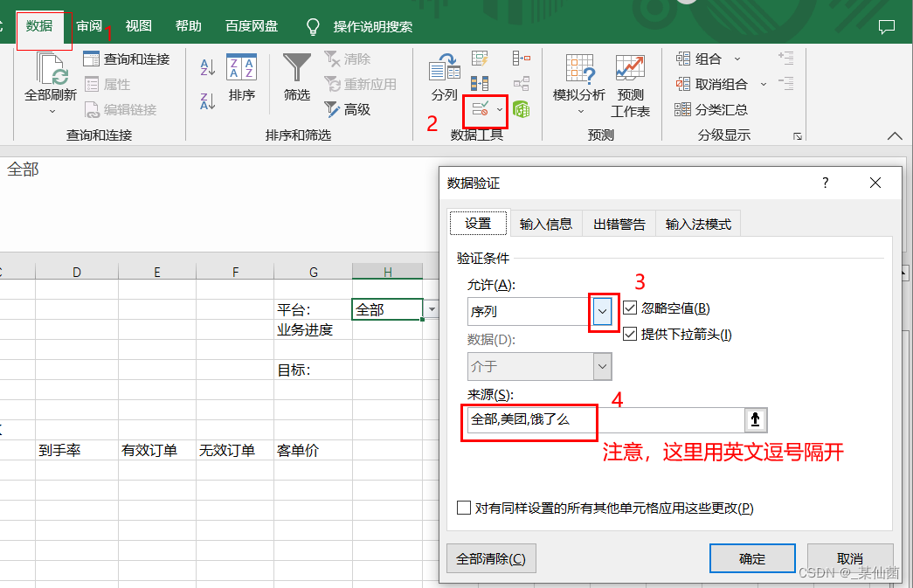This screenshot has width=913, height=588.
Task: Expand the data validation dropdown arrow in ribbon
Action: tap(500, 109)
